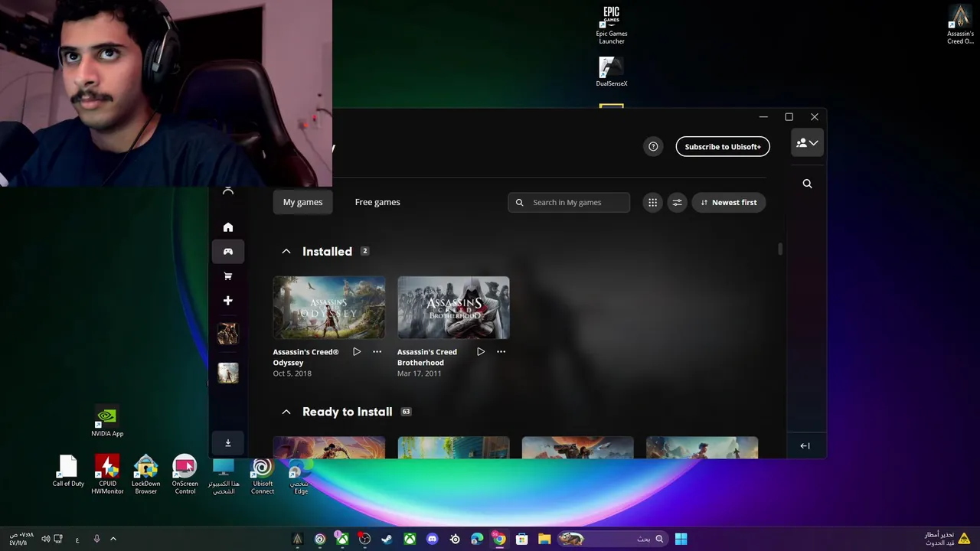Image resolution: width=980 pixels, height=551 pixels.
Task: Click the Mar 17, 2011 release date
Action: click(x=419, y=373)
